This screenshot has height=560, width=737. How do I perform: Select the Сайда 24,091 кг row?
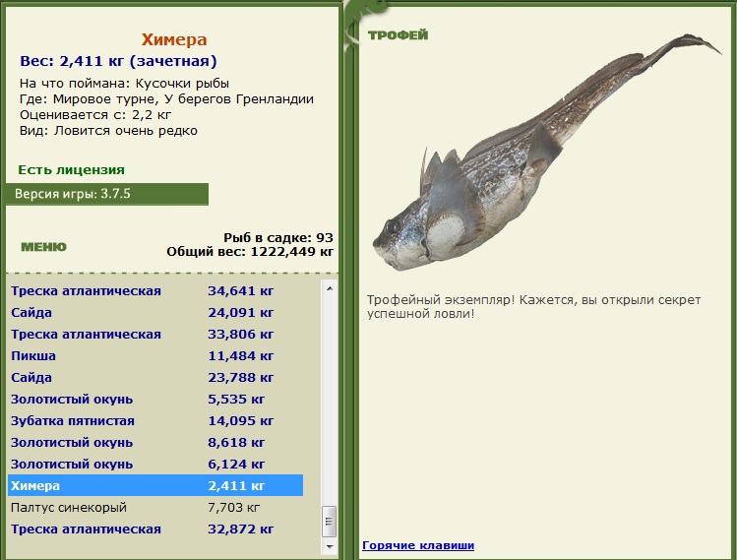point(155,313)
